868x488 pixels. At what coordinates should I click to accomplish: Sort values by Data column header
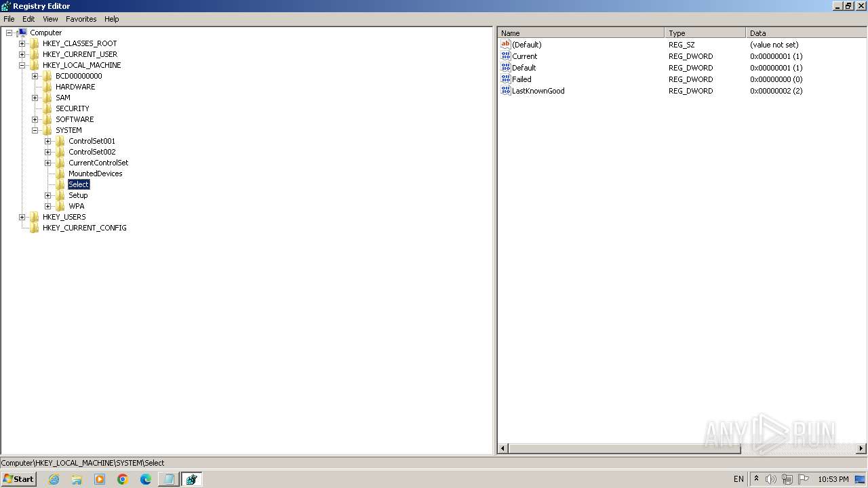[x=806, y=33]
